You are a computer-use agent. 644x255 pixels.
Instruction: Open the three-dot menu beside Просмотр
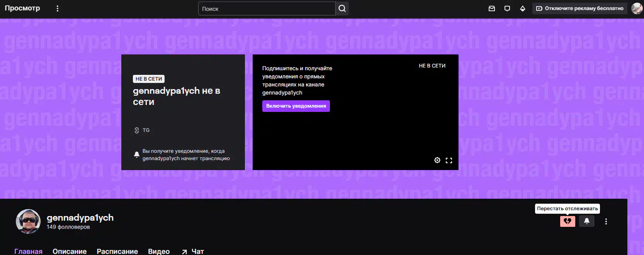[58, 8]
